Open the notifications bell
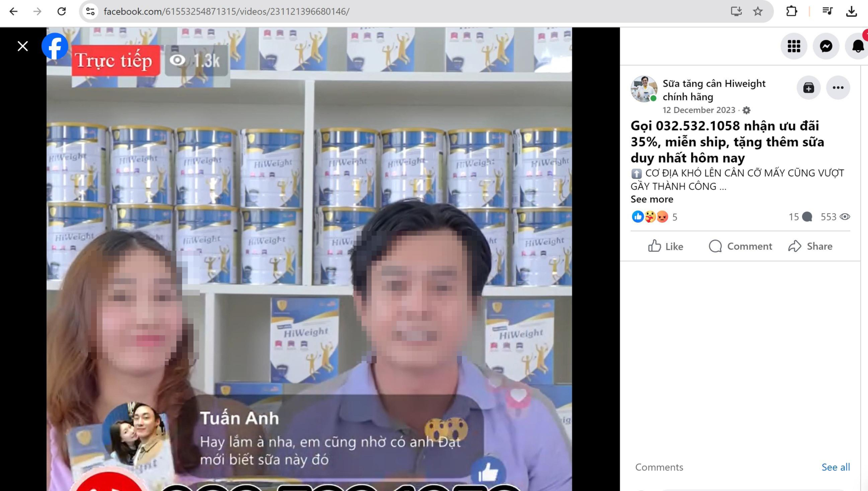 858,46
